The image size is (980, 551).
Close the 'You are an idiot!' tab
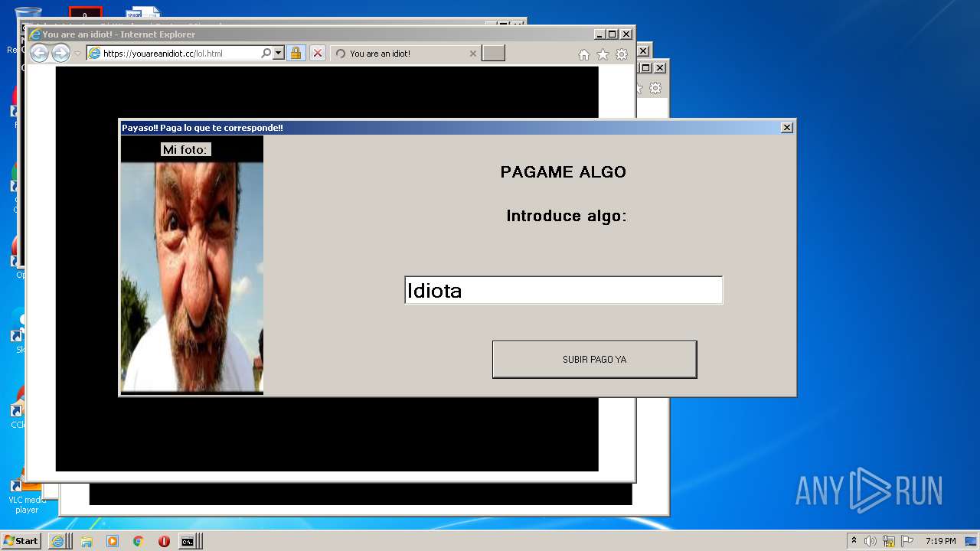(x=472, y=54)
